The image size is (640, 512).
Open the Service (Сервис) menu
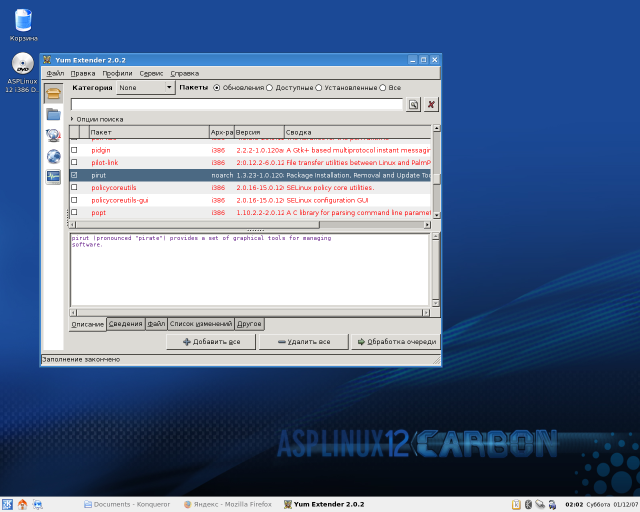pos(151,73)
